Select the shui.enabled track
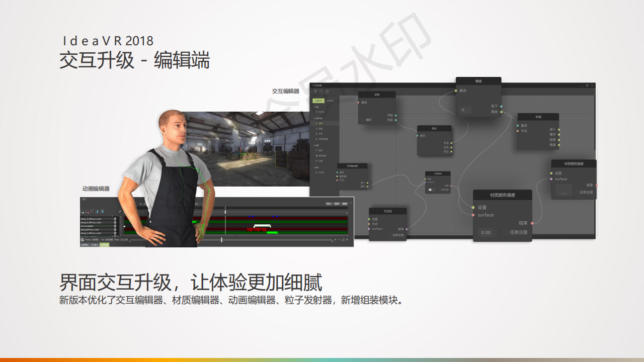 97,226
